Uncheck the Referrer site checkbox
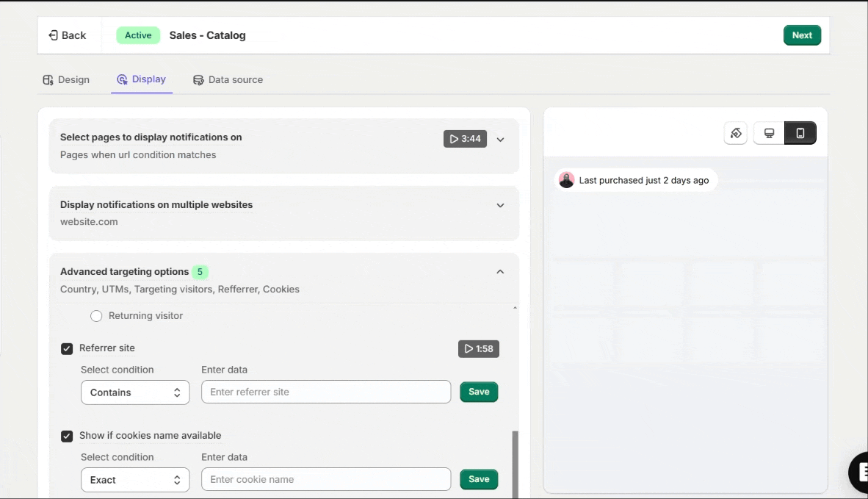The height and width of the screenshot is (499, 868). pyautogui.click(x=67, y=348)
